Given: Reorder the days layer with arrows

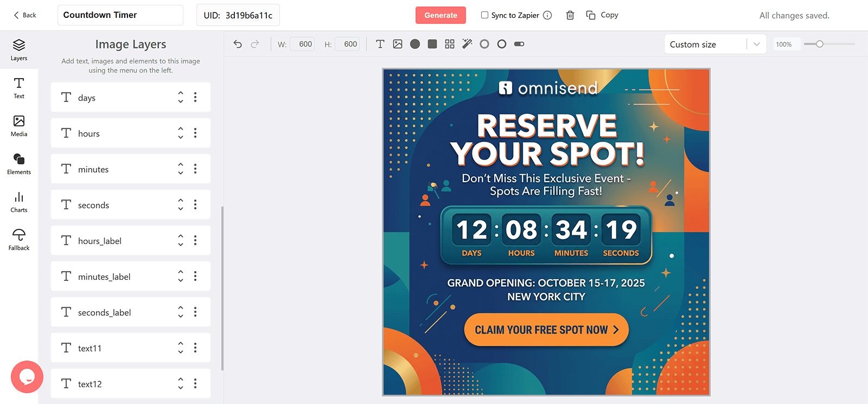Looking at the screenshot, I should click(181, 97).
